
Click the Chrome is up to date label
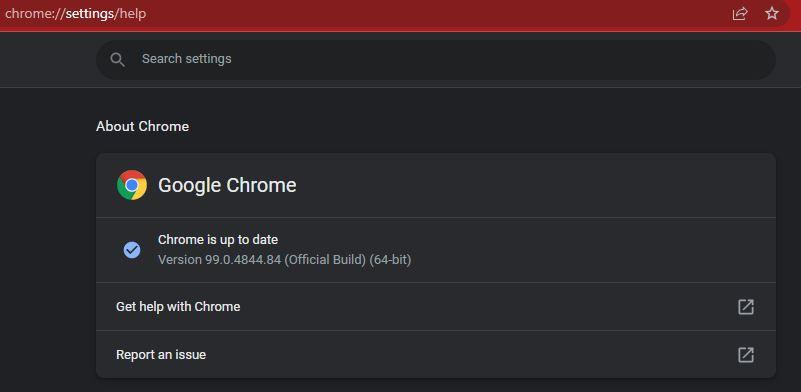pyautogui.click(x=218, y=239)
